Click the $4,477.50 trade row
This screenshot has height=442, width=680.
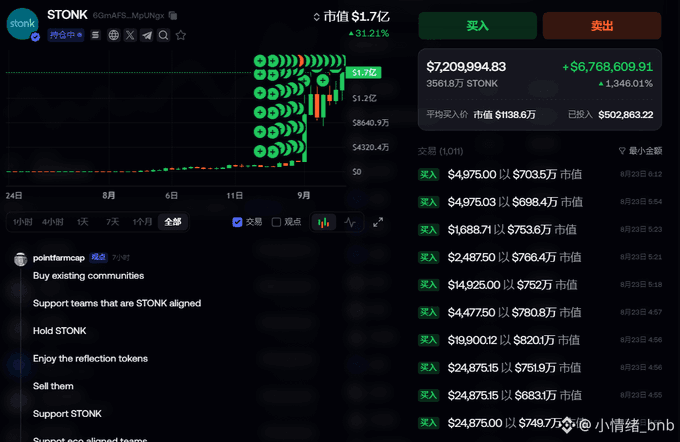540,312
